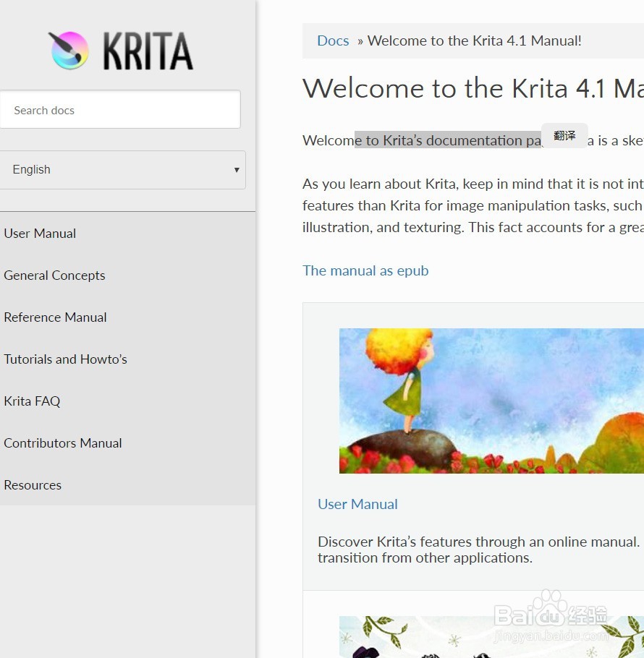644x658 pixels.
Task: Open Contributors Manual in sidebar
Action: 62,443
